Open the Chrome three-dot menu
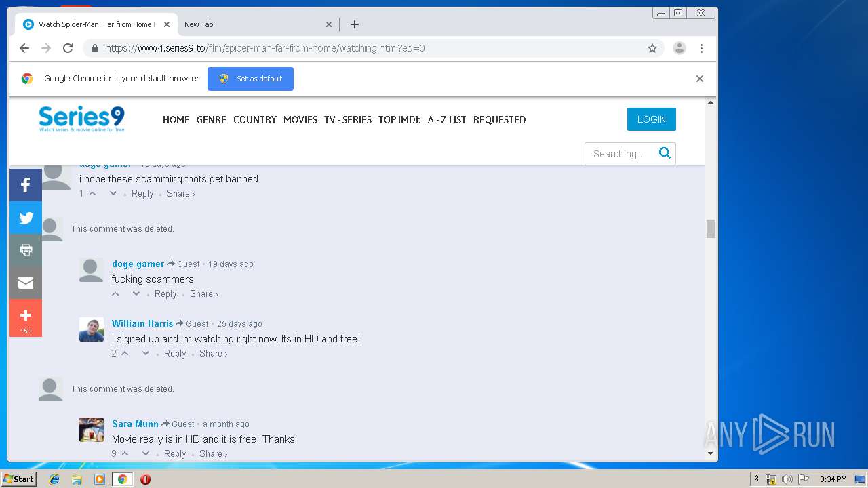This screenshot has width=868, height=488. [x=701, y=48]
